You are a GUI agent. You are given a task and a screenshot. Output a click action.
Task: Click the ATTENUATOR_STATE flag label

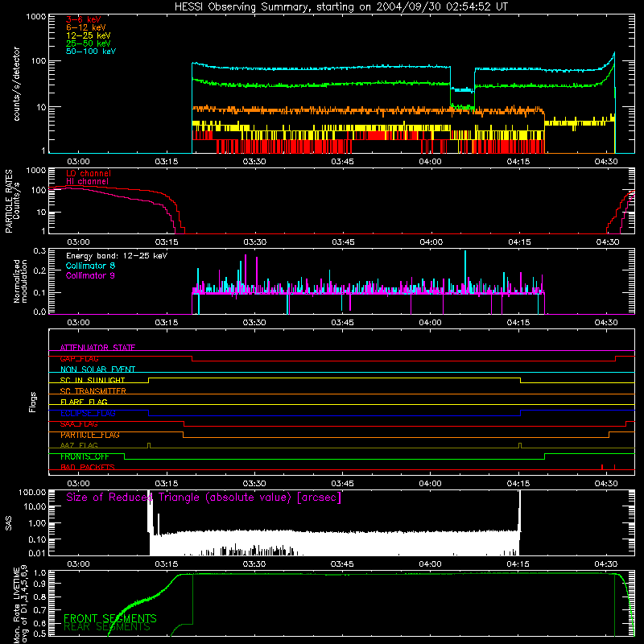(97, 348)
